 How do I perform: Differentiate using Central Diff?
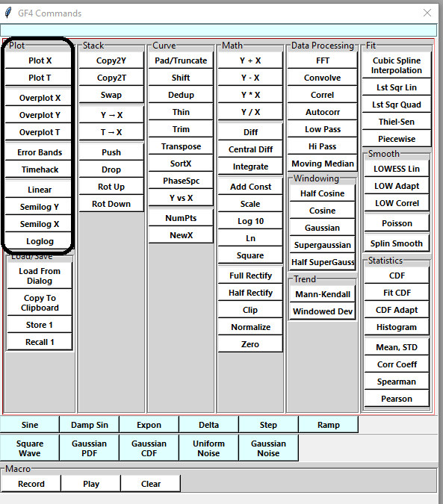tap(250, 149)
